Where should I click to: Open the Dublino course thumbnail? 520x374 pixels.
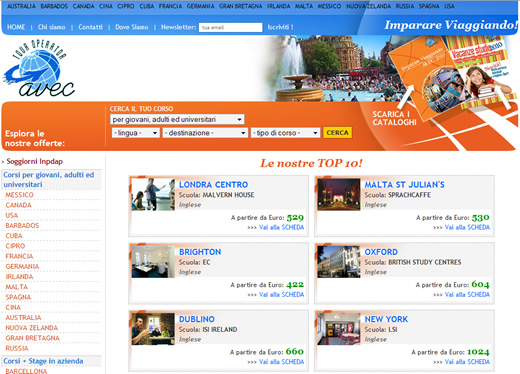pyautogui.click(x=153, y=329)
